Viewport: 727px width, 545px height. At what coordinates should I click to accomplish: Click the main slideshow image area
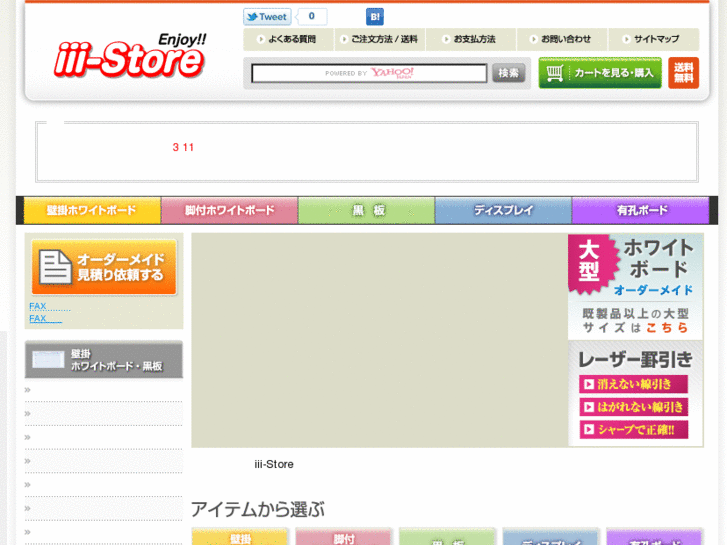pos(380,340)
